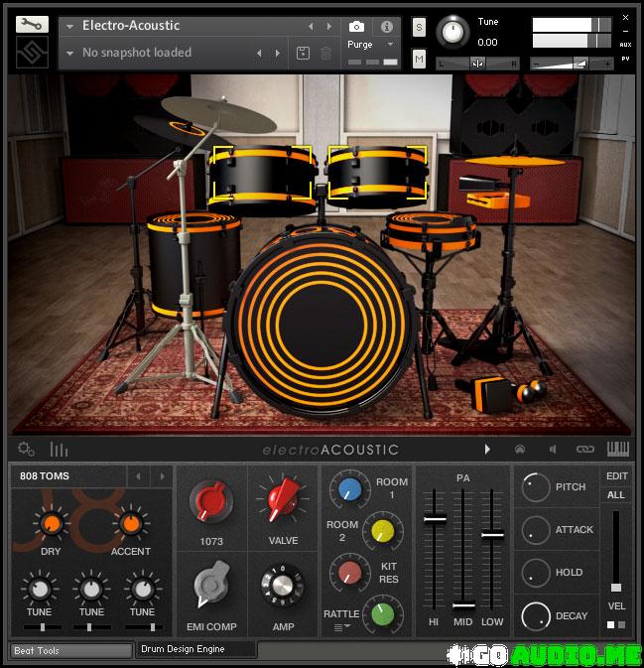Expand the snapshot list dropdown
644x668 pixels.
(69, 53)
